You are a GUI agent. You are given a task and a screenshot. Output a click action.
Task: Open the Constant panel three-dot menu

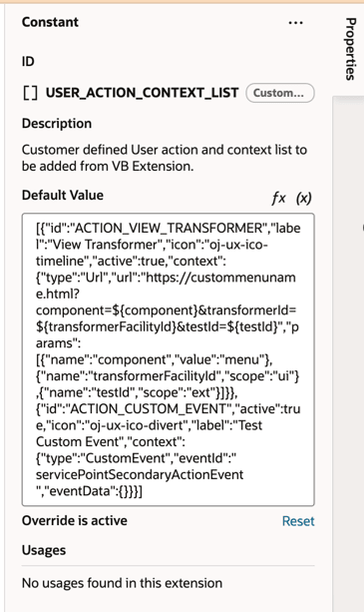295,23
